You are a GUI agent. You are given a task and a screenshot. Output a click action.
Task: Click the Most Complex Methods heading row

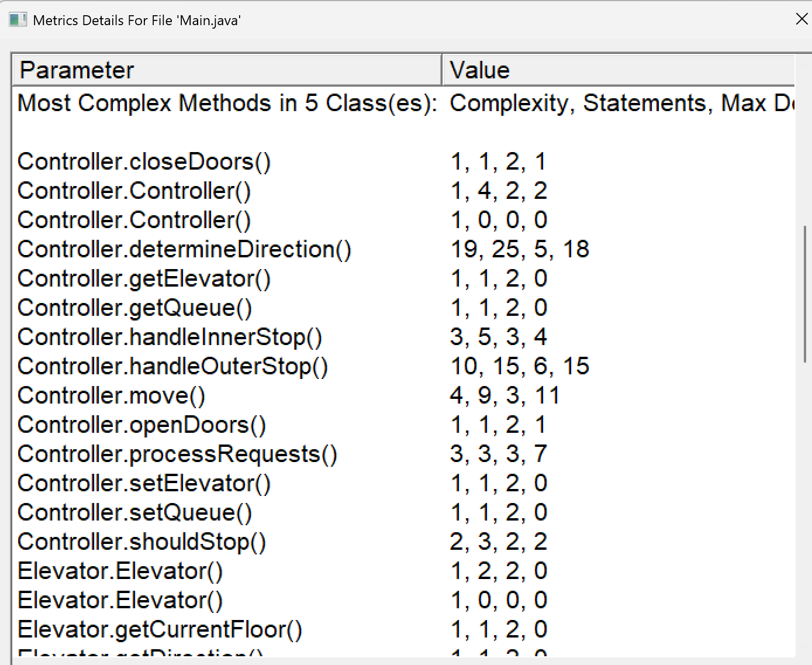(x=227, y=104)
